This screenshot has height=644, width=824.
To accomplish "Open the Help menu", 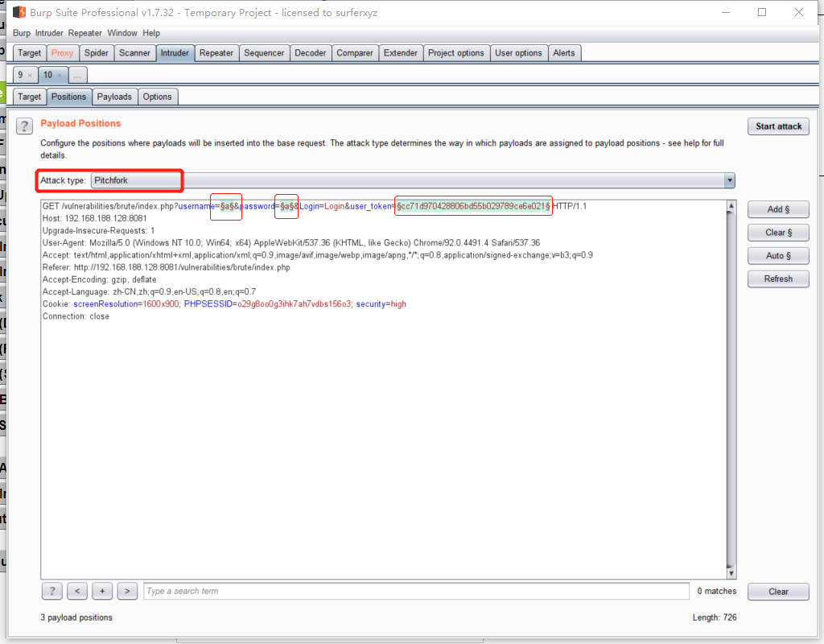I will [x=151, y=33].
